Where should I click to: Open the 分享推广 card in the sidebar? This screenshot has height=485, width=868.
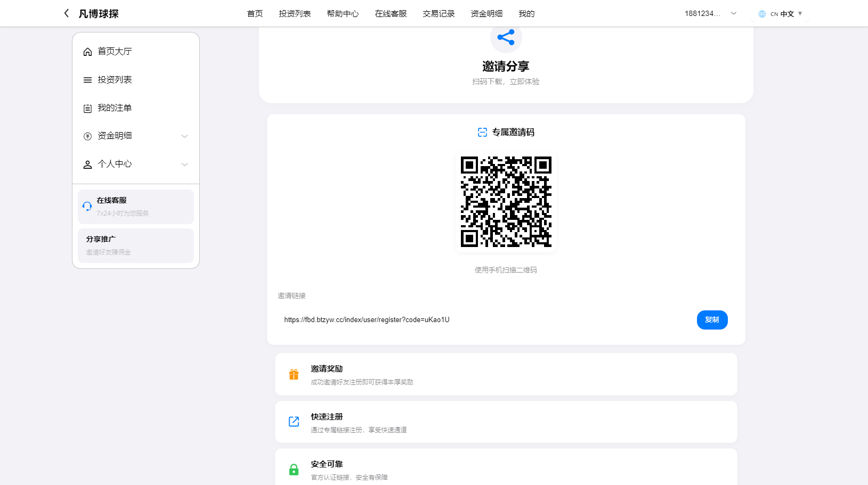coord(136,245)
